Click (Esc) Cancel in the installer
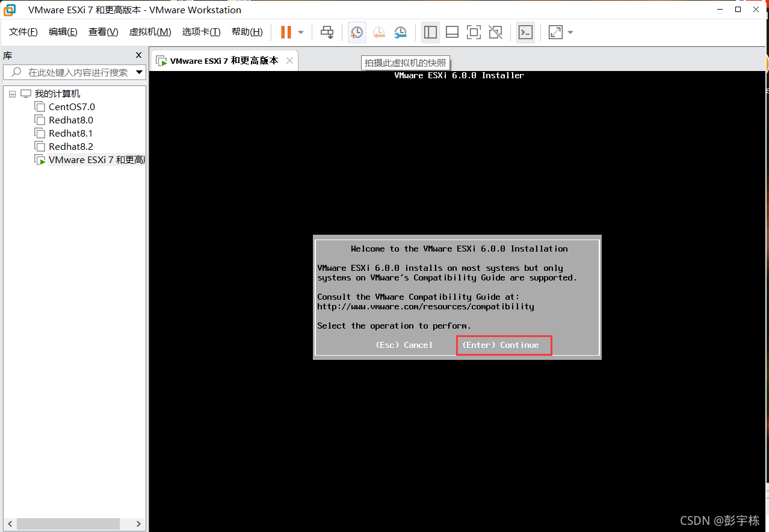The height and width of the screenshot is (532, 769). click(404, 345)
